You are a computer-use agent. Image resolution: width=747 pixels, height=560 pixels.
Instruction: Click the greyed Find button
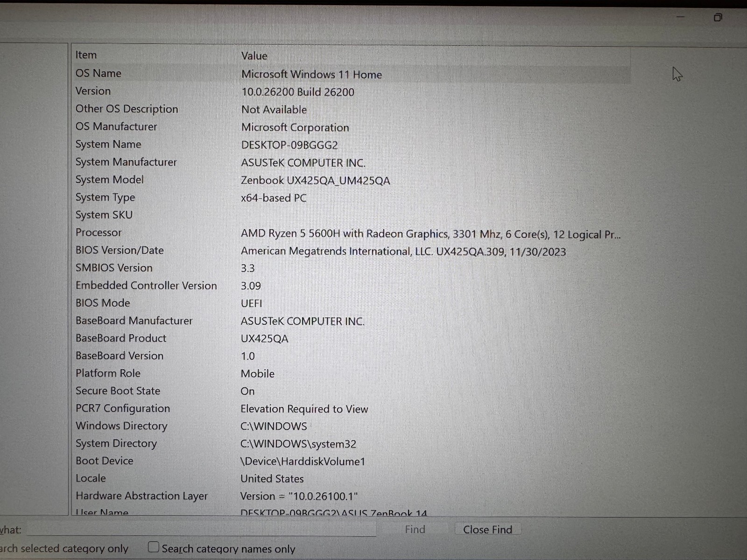(x=415, y=529)
